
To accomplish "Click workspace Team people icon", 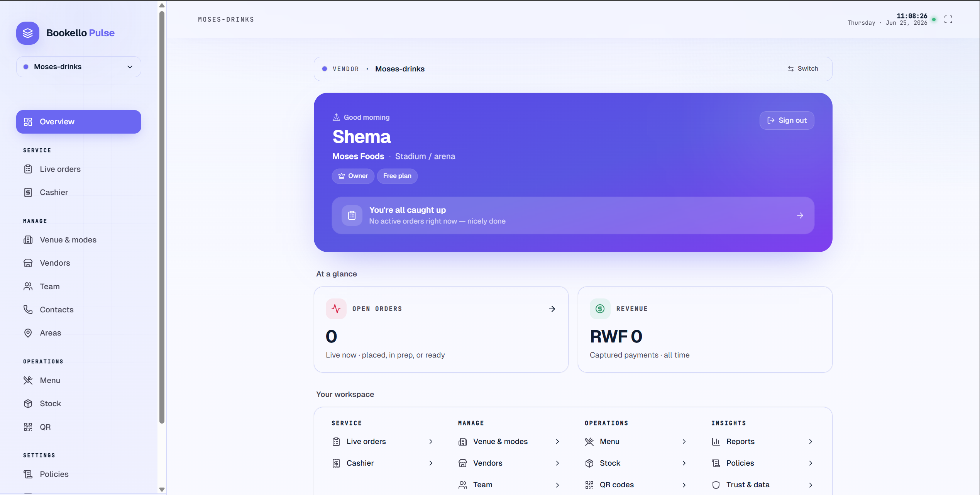I will [x=463, y=485].
